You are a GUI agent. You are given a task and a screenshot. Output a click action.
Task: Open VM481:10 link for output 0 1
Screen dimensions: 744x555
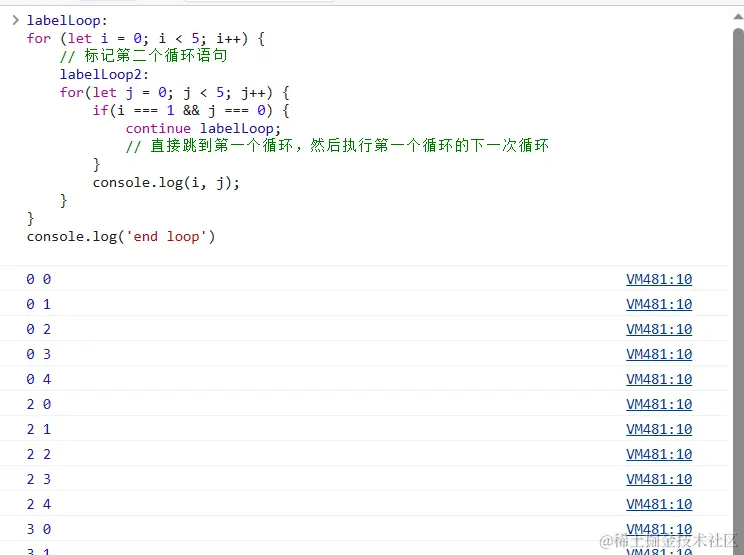pos(659,304)
